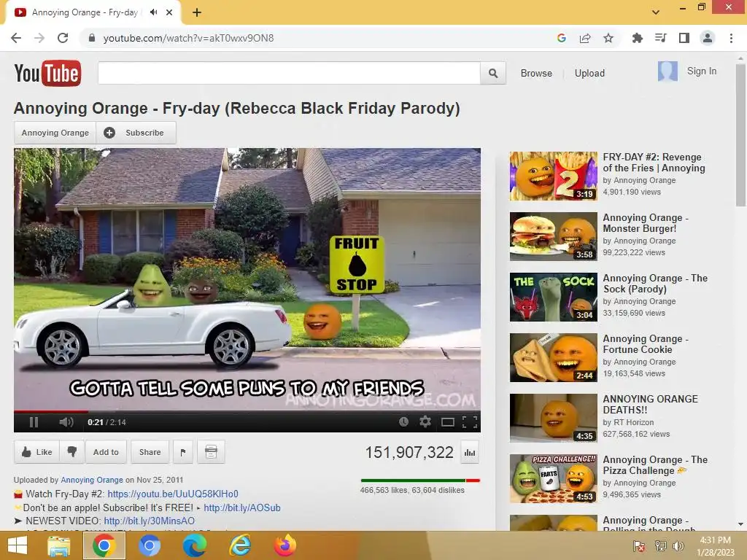Toggle the large player size icon
The image size is (747, 560).
coord(448,422)
